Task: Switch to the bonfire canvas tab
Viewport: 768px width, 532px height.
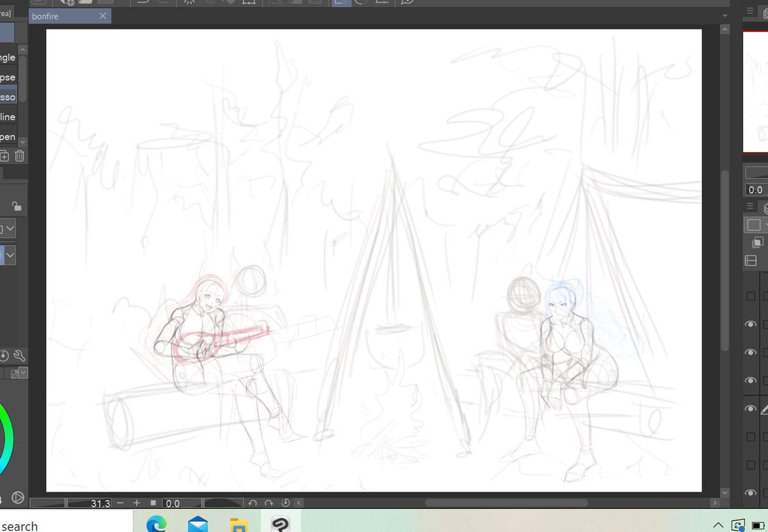Action: point(69,17)
